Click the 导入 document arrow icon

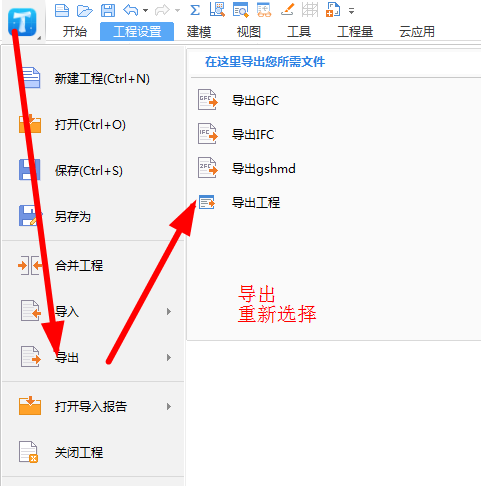pos(31,311)
